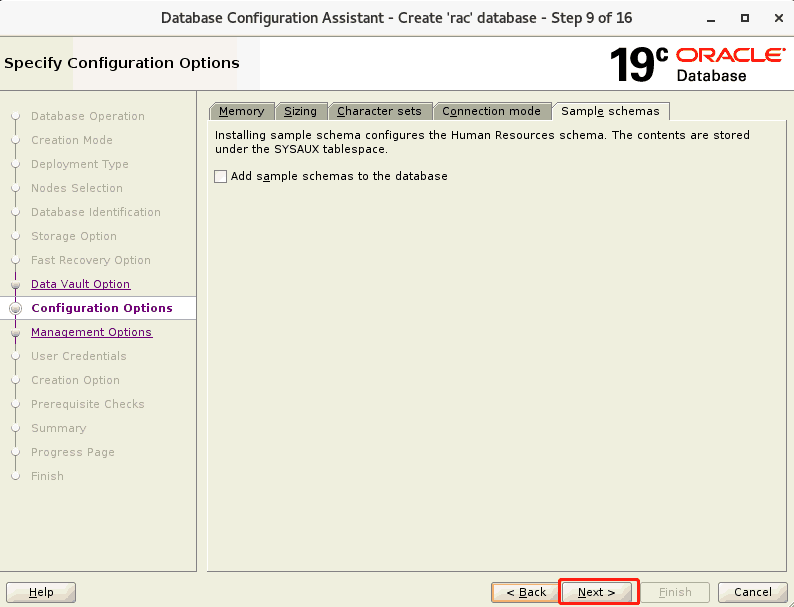This screenshot has width=794, height=607.
Task: Click Fast Recovery Option in the step list
Action: [x=91, y=260]
